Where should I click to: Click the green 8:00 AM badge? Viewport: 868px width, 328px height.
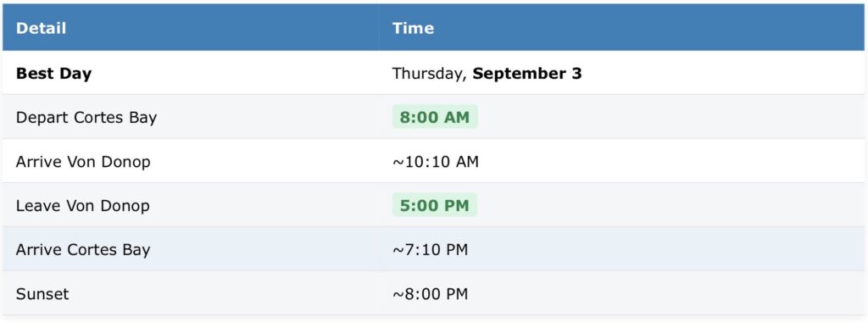[x=435, y=117]
